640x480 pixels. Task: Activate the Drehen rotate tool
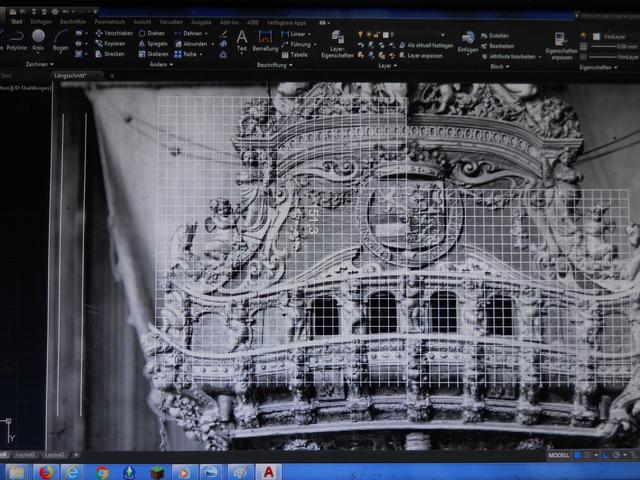tap(151, 33)
